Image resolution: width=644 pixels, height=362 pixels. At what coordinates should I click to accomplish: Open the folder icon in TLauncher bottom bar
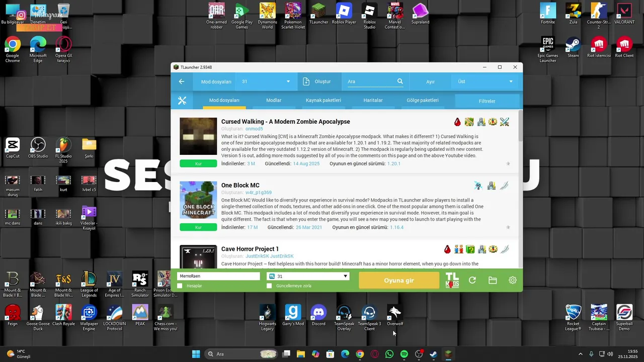(493, 281)
